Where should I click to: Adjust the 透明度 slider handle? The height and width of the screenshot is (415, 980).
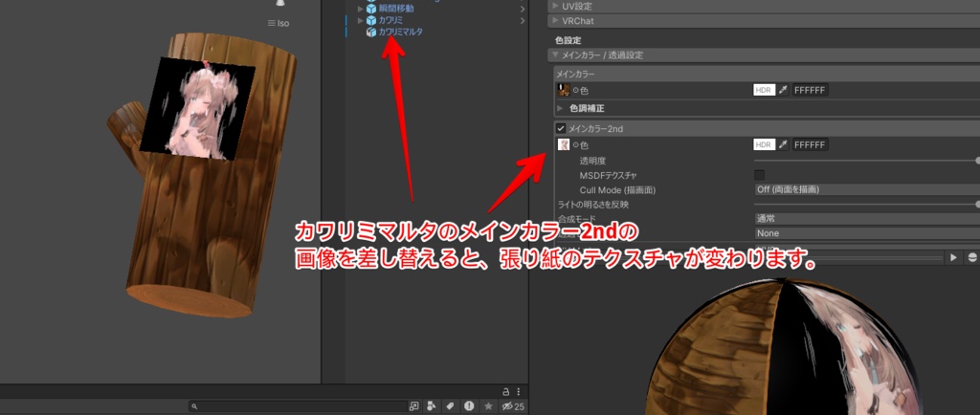pyautogui.click(x=977, y=161)
